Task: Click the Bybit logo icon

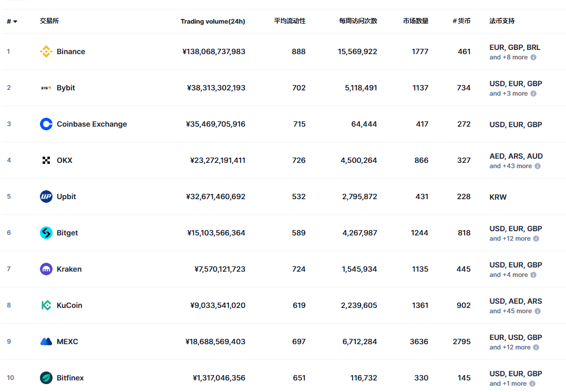Action: (46, 88)
